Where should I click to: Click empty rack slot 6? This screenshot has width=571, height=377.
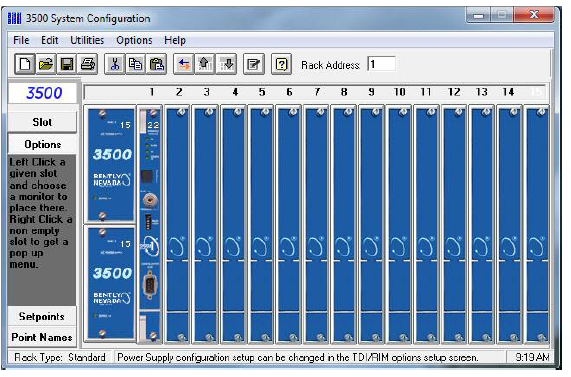(289, 224)
